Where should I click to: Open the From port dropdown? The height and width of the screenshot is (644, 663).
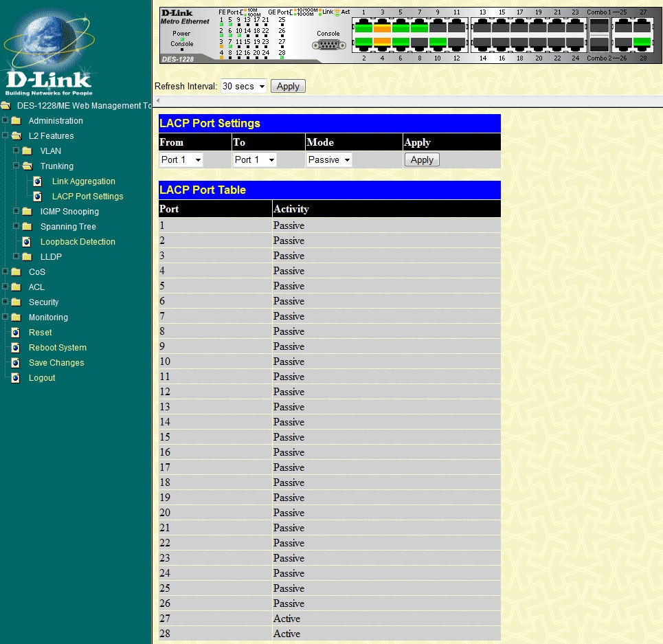(181, 160)
